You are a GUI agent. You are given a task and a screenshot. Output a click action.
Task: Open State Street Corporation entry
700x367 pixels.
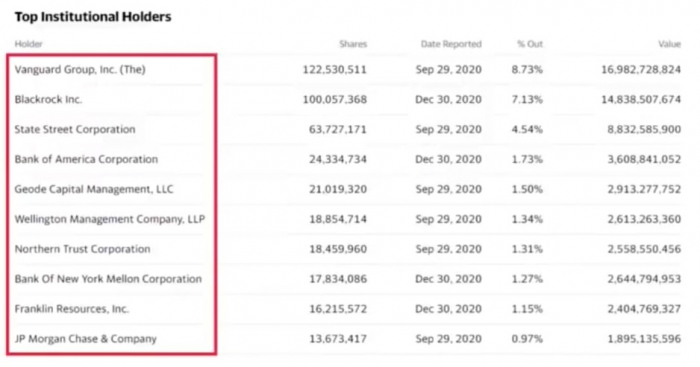point(75,129)
